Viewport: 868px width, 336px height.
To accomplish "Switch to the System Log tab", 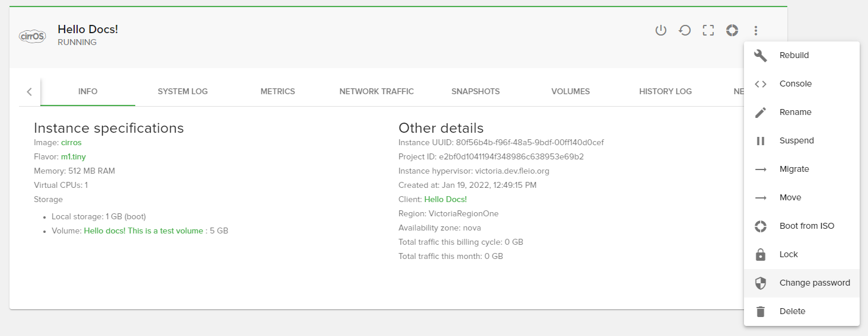I will point(183,91).
